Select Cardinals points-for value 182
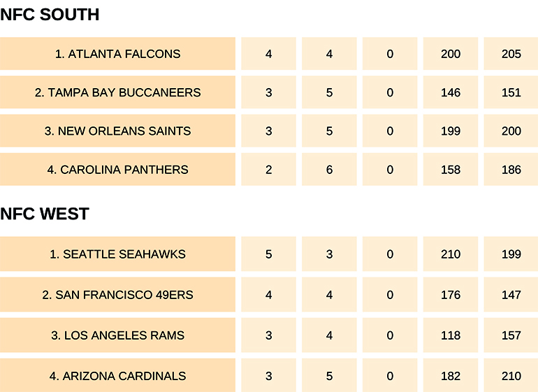The height and width of the screenshot is (392, 538). coord(451,376)
